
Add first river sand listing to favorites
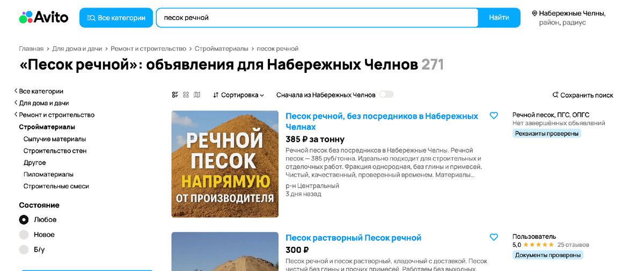pyautogui.click(x=494, y=115)
